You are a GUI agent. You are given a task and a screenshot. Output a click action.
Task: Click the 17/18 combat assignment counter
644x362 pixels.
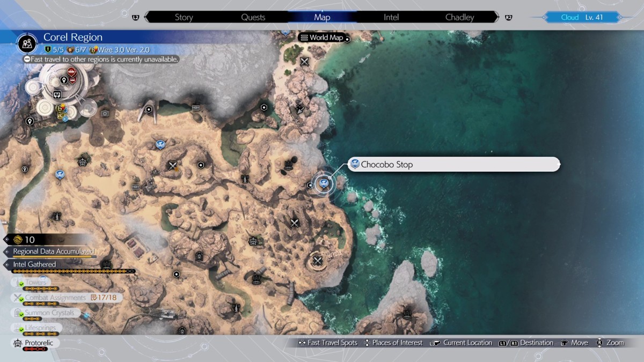pos(103,298)
